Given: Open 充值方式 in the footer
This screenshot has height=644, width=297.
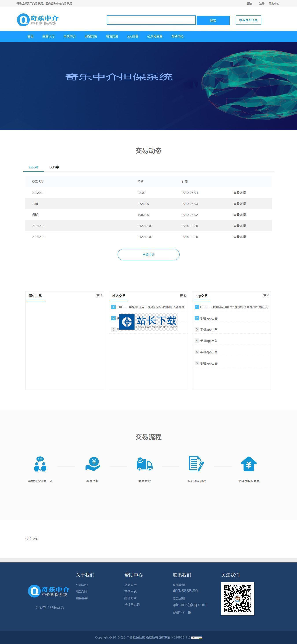Looking at the screenshot, I should pyautogui.click(x=130, y=592).
